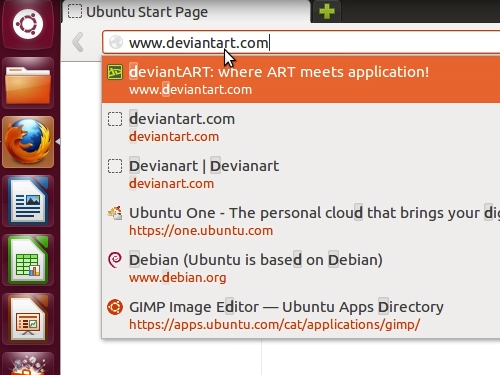Viewport: 500px width, 375px height.
Task: Click the www.debian.org URL text
Action: click(x=178, y=278)
